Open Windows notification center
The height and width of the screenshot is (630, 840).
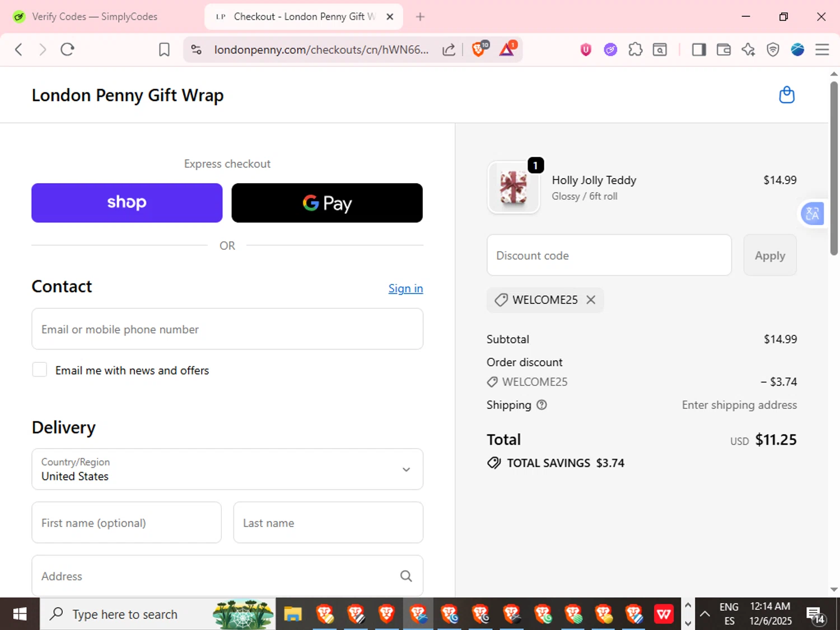(815, 615)
